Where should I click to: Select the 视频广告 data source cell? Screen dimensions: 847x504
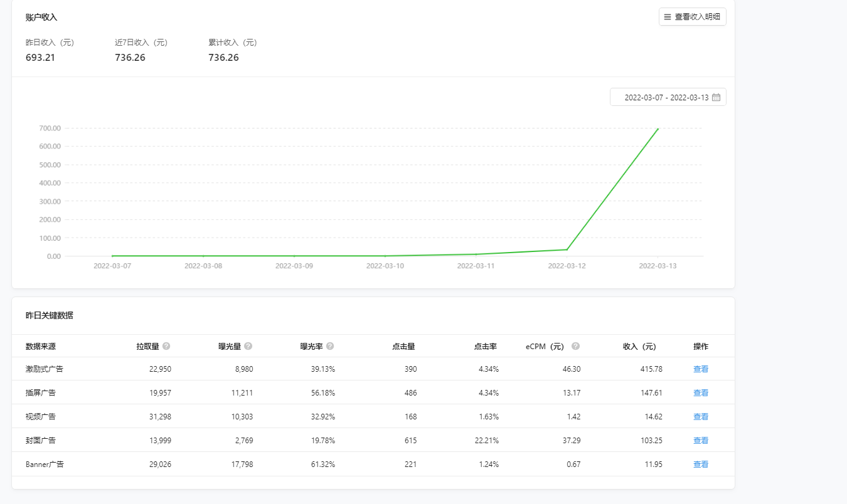click(x=41, y=417)
